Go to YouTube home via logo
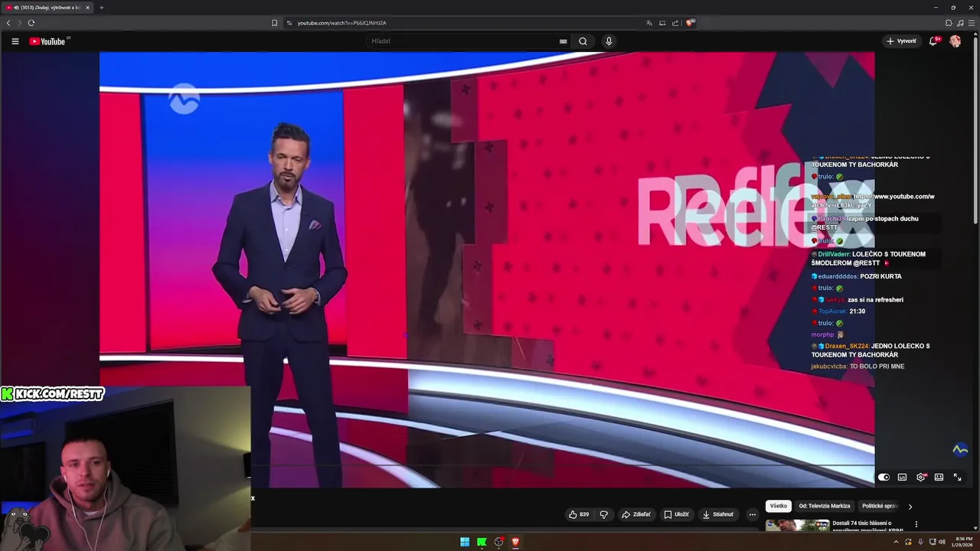 coord(47,41)
